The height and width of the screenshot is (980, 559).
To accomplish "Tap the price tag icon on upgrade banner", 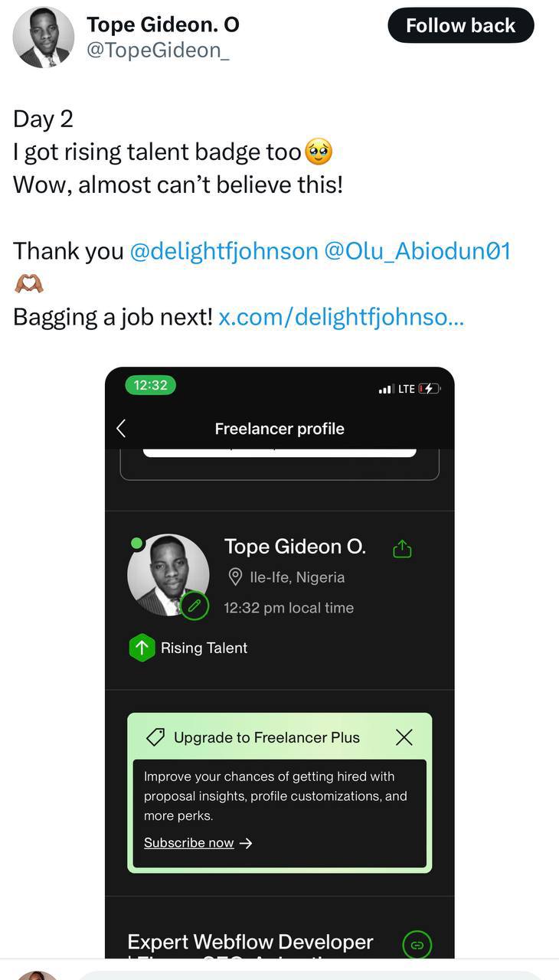I will (x=155, y=737).
